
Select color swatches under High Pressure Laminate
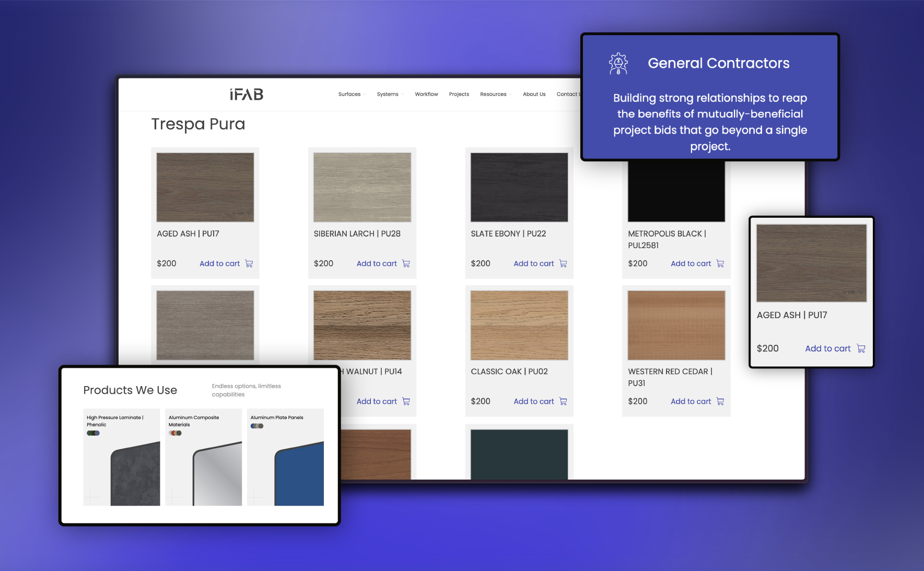93,433
